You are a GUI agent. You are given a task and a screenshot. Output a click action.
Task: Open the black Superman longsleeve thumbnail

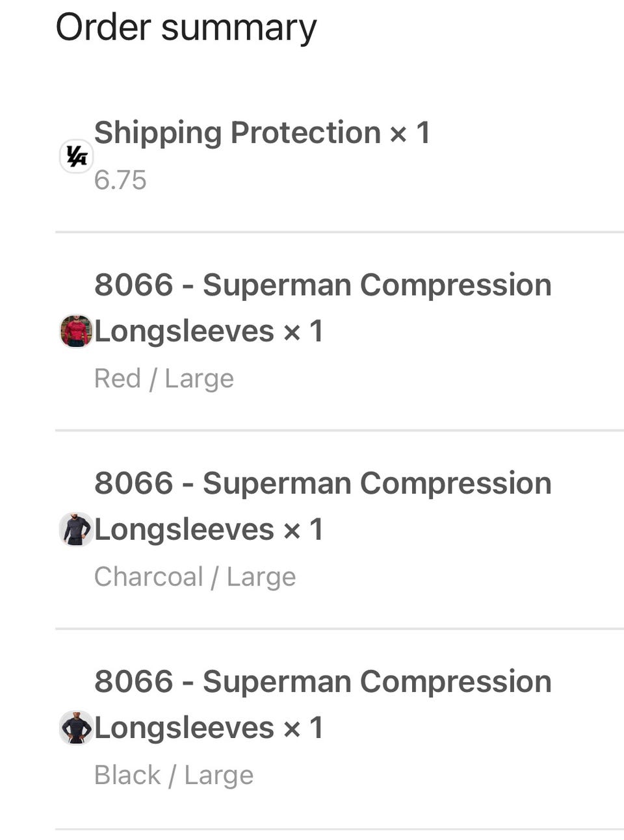click(77, 727)
